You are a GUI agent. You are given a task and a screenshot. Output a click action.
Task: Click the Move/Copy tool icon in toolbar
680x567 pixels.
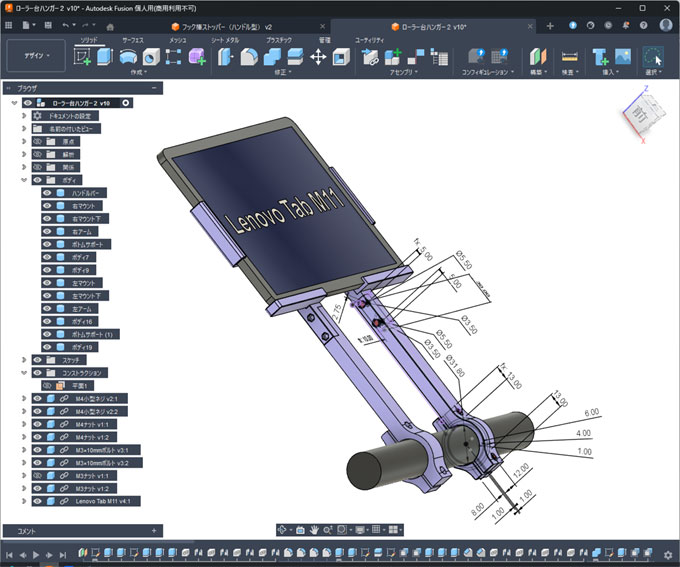pos(319,57)
